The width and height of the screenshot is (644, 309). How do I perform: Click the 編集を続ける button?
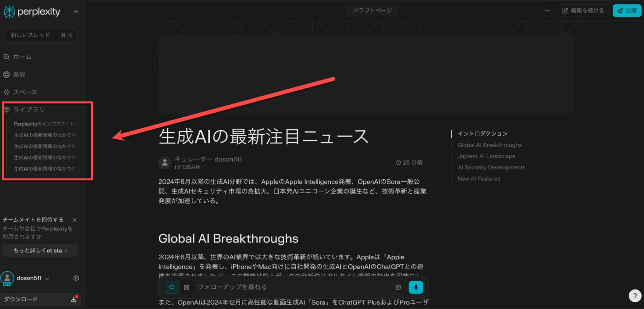(x=583, y=11)
